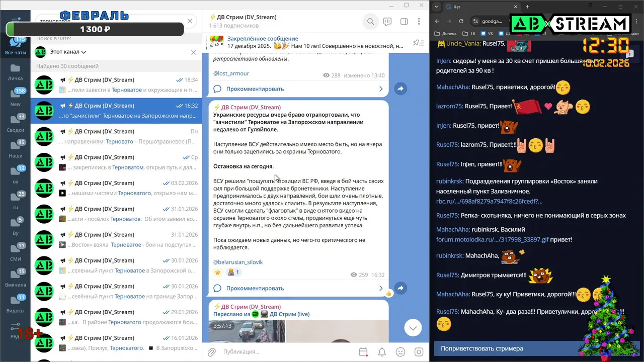Go back in the Chrome window
This screenshot has height=362, width=644.
click(x=437, y=21)
